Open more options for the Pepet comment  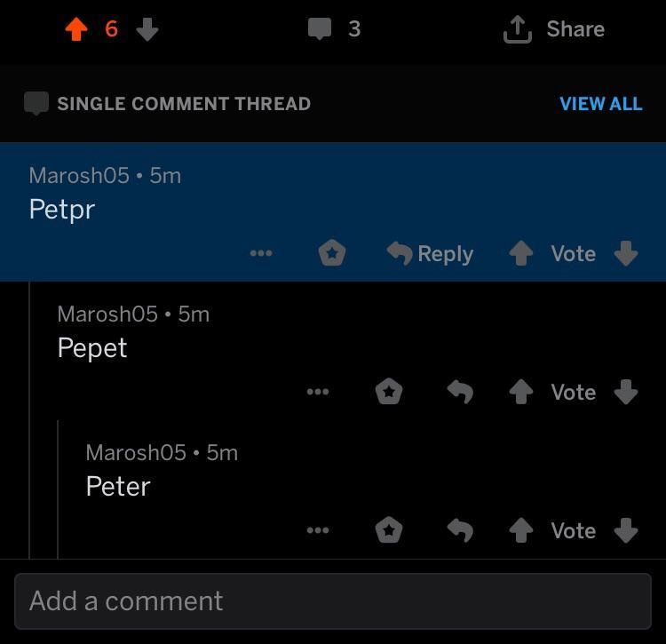(317, 392)
